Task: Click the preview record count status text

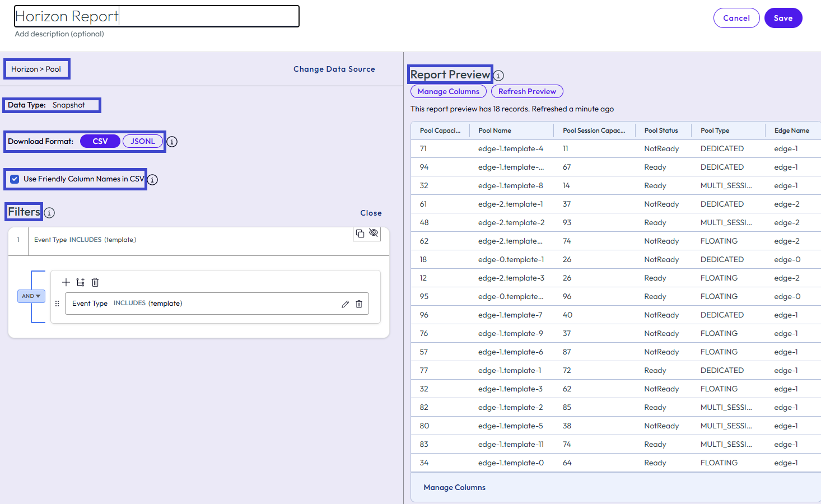Action: click(x=512, y=109)
